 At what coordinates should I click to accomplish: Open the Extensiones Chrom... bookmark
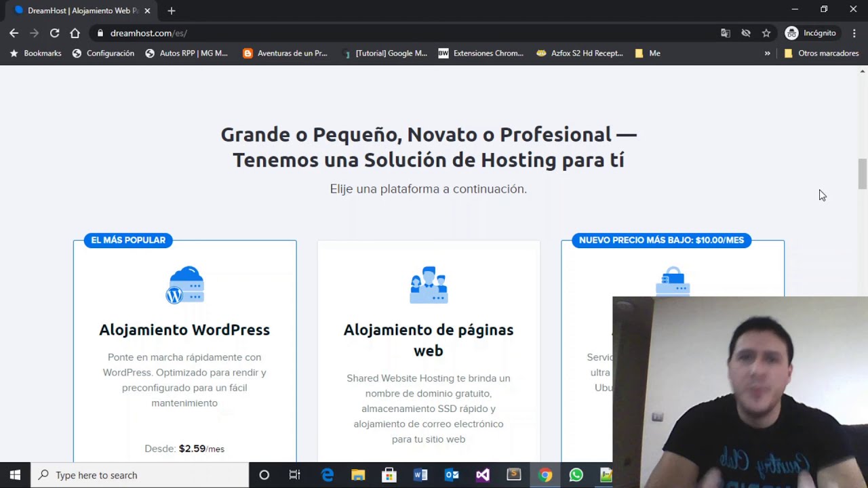[x=481, y=53]
